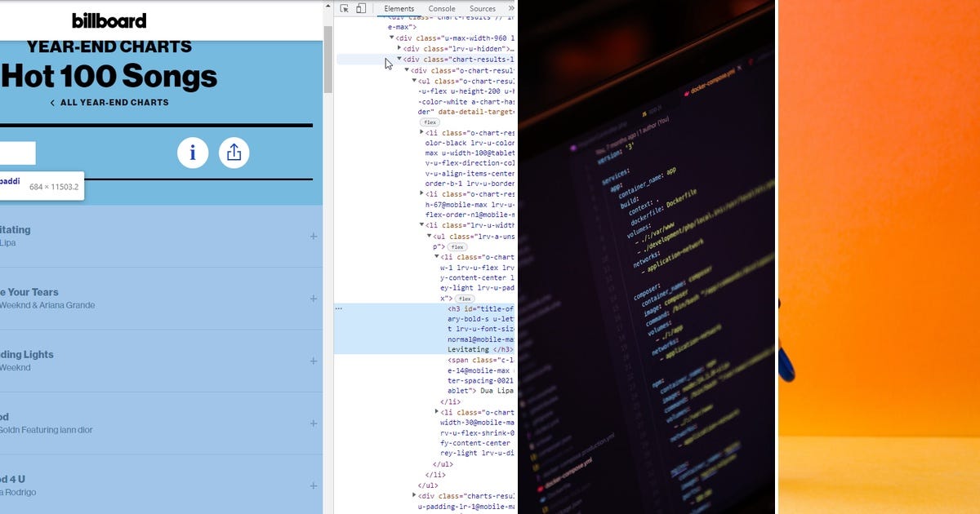The width and height of the screenshot is (980, 514).
Task: Open the chart info circle icon
Action: click(193, 153)
